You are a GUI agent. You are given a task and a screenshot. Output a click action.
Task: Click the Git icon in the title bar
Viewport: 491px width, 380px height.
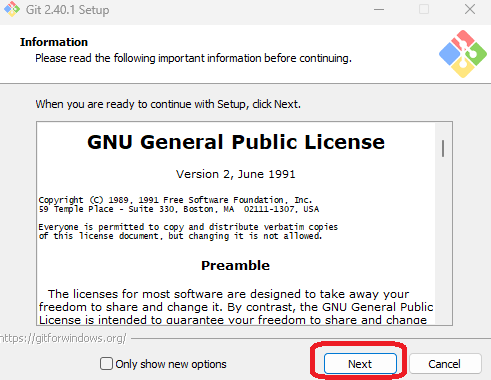(12, 9)
